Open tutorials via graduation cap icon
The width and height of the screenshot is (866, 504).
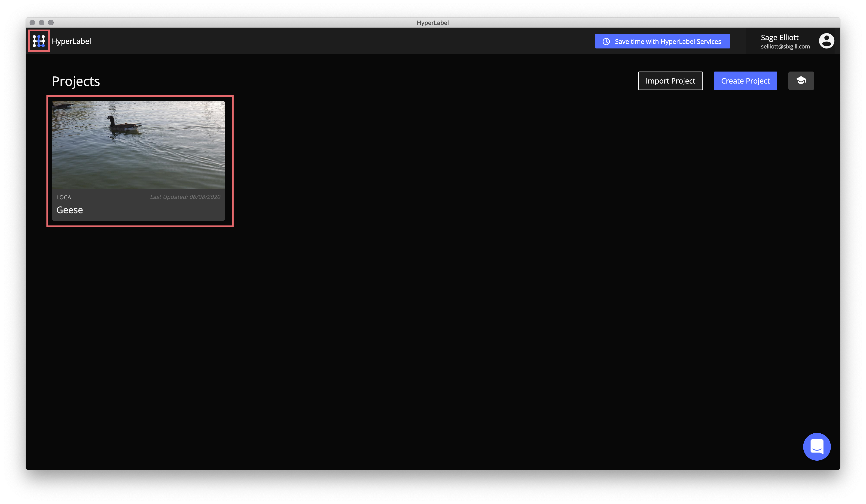801,81
